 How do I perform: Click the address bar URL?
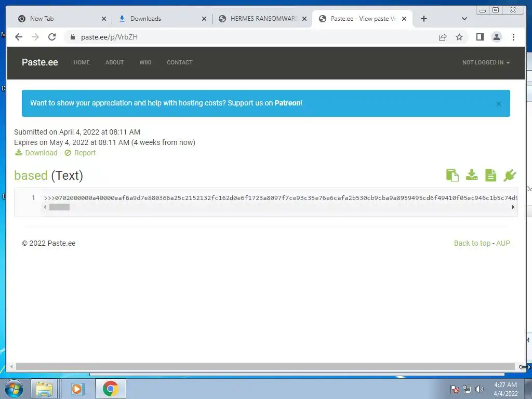tap(109, 37)
